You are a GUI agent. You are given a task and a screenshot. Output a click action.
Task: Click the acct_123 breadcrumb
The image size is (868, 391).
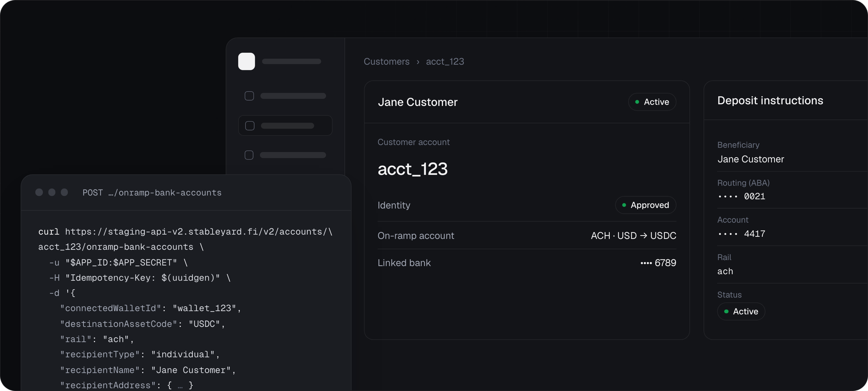click(445, 62)
